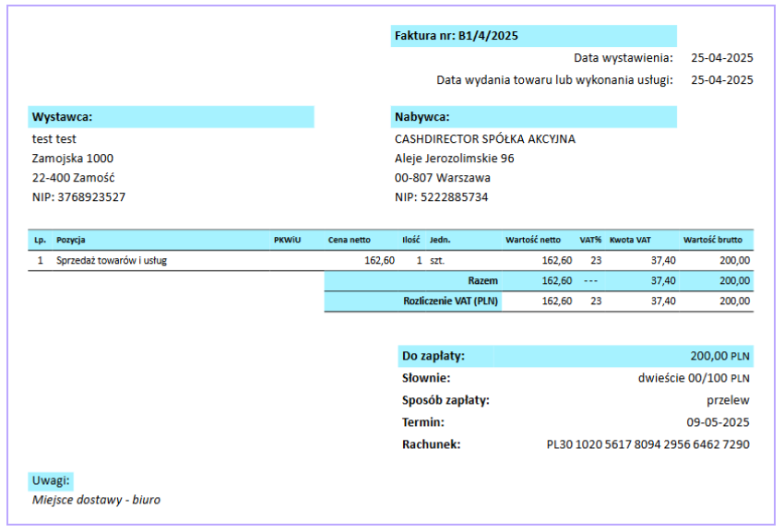Viewport: 784px width, 532px height.
Task: Select the "PKWiU" column header
Action: tap(287, 240)
